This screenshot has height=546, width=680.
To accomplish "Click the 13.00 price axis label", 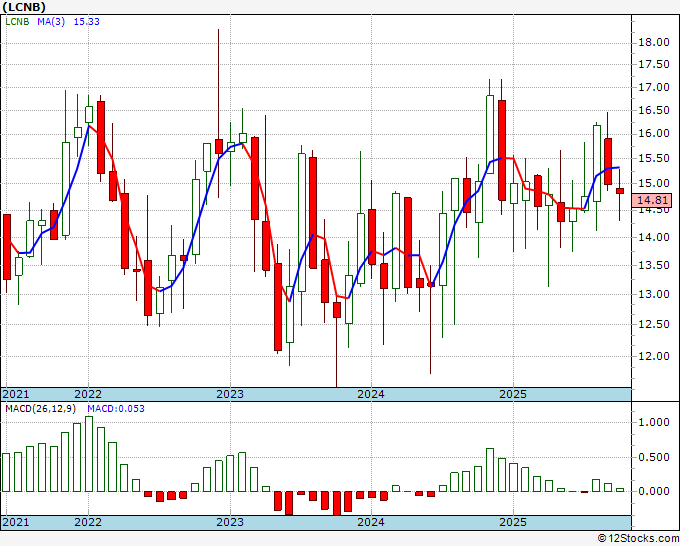I will pyautogui.click(x=654, y=294).
